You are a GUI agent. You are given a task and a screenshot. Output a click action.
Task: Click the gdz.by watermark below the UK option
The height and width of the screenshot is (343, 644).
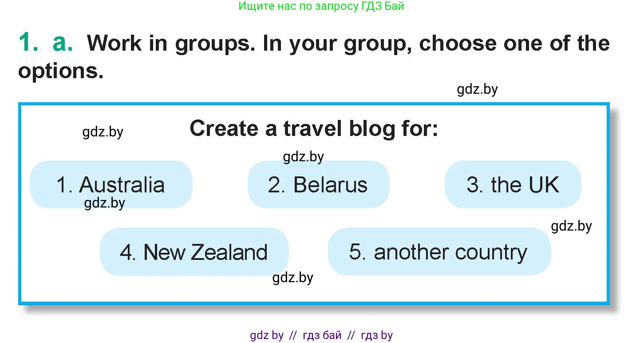(571, 226)
